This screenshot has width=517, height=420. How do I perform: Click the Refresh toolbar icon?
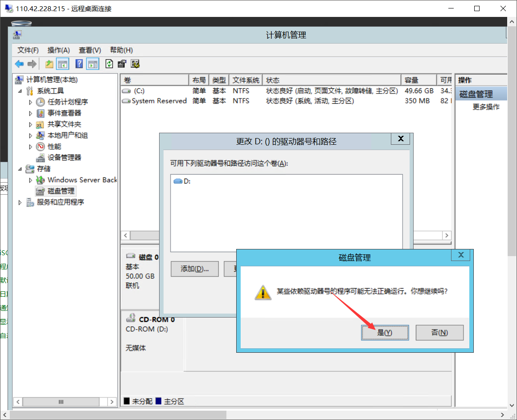109,64
